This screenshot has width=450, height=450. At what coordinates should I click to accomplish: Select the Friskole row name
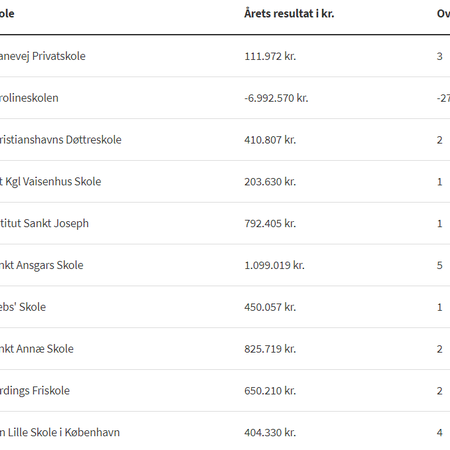tap(35, 391)
